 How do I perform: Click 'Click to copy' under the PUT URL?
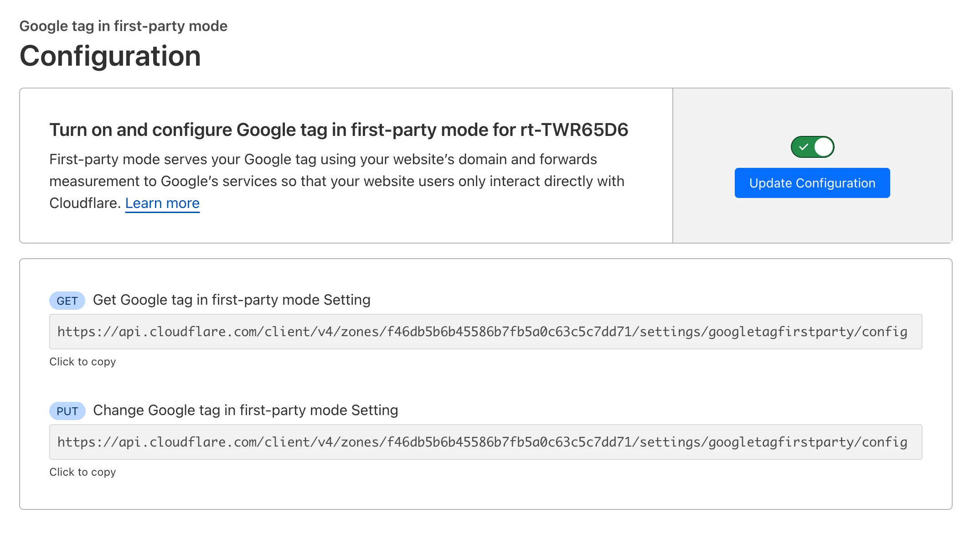(83, 472)
